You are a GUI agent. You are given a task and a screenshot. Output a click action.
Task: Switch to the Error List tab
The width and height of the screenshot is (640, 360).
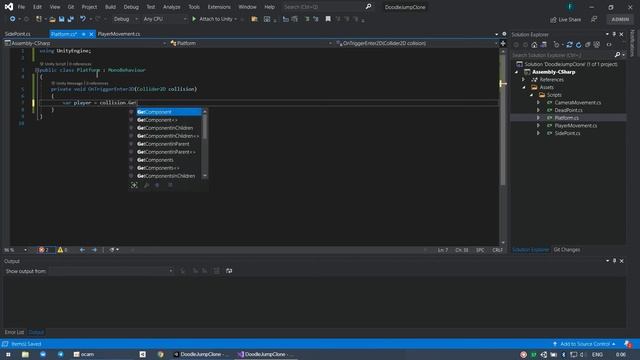(x=14, y=332)
